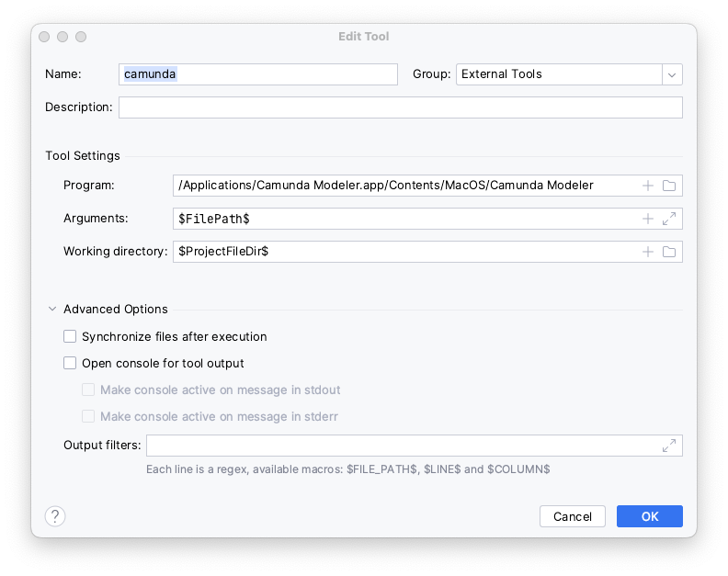Expand the Output filters editor

coord(669,446)
